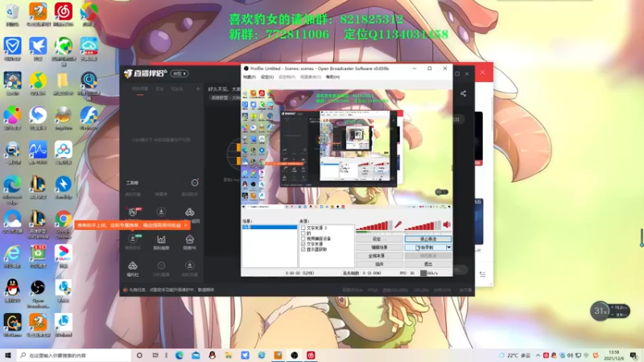
Task: Adjust the desktop audio volume bar in OBS
Action: click(x=422, y=225)
